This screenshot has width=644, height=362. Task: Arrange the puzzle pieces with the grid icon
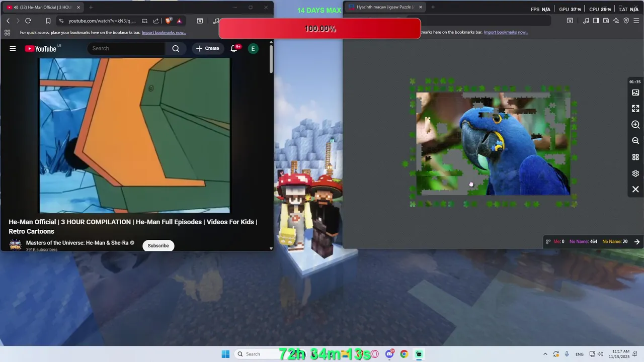click(635, 157)
